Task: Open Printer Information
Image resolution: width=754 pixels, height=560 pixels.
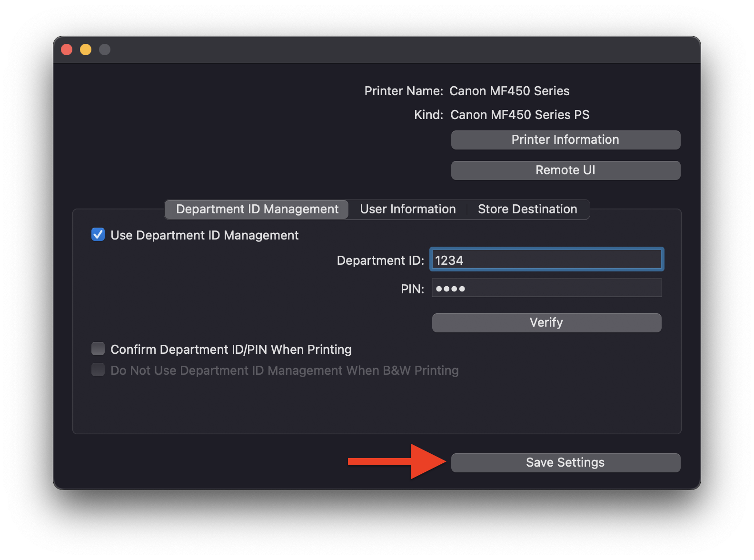Action: click(565, 140)
